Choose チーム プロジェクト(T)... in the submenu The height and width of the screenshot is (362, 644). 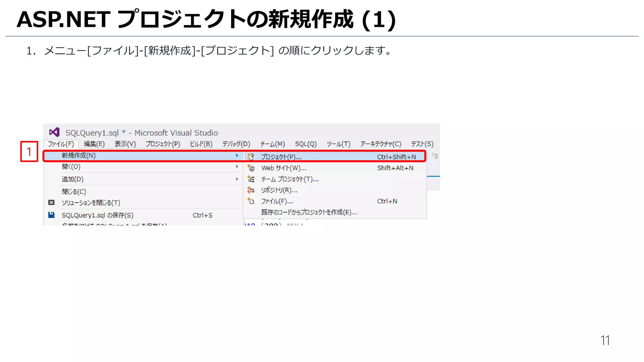pos(335,179)
